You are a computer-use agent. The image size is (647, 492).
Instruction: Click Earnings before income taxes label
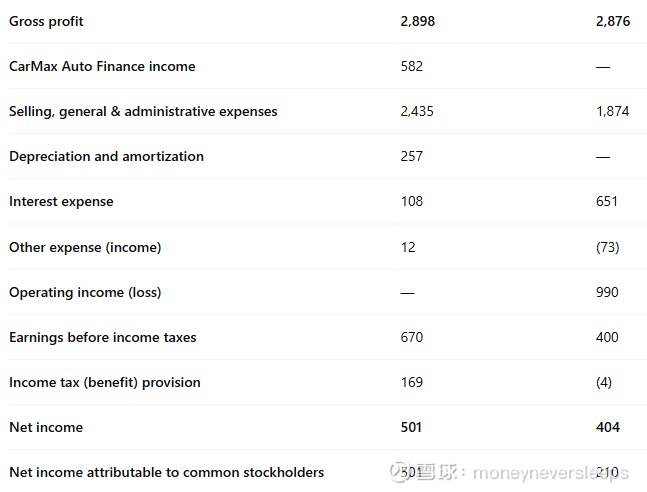pyautogui.click(x=102, y=337)
